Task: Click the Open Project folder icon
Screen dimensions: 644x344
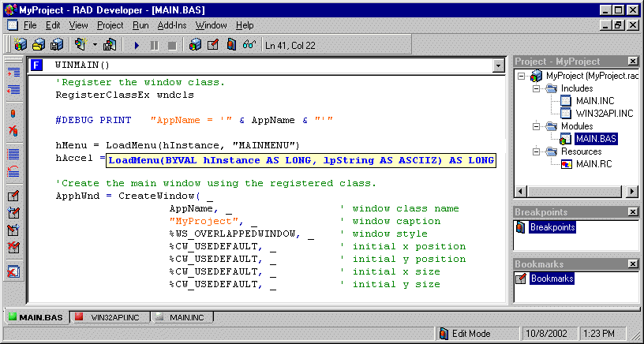Action: (x=39, y=45)
